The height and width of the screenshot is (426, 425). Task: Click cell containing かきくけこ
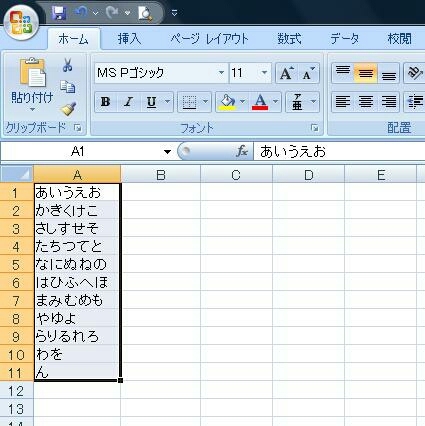[x=77, y=211]
